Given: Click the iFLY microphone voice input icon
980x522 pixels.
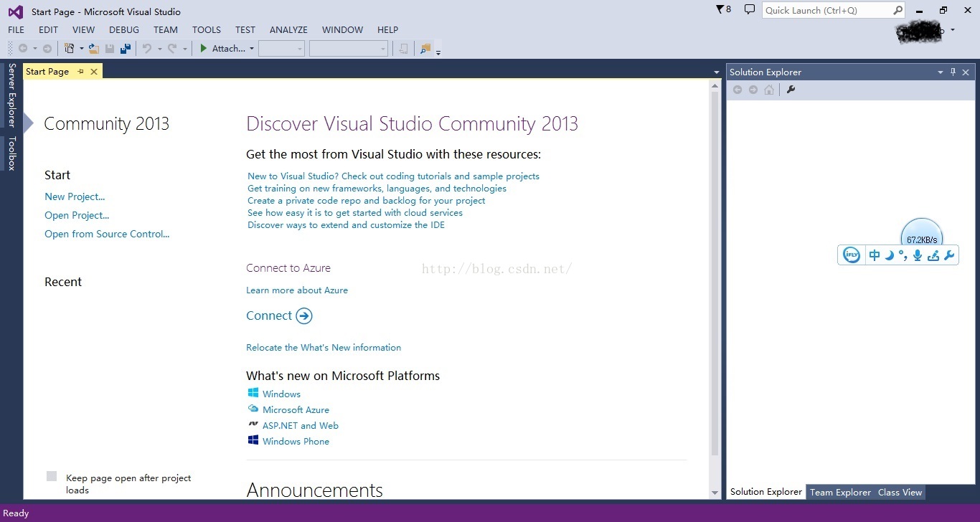Looking at the screenshot, I should (x=918, y=255).
